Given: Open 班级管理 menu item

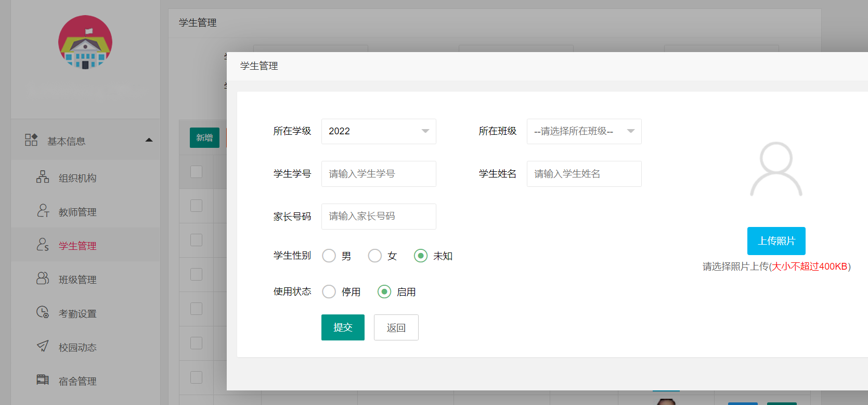Looking at the screenshot, I should (x=77, y=280).
